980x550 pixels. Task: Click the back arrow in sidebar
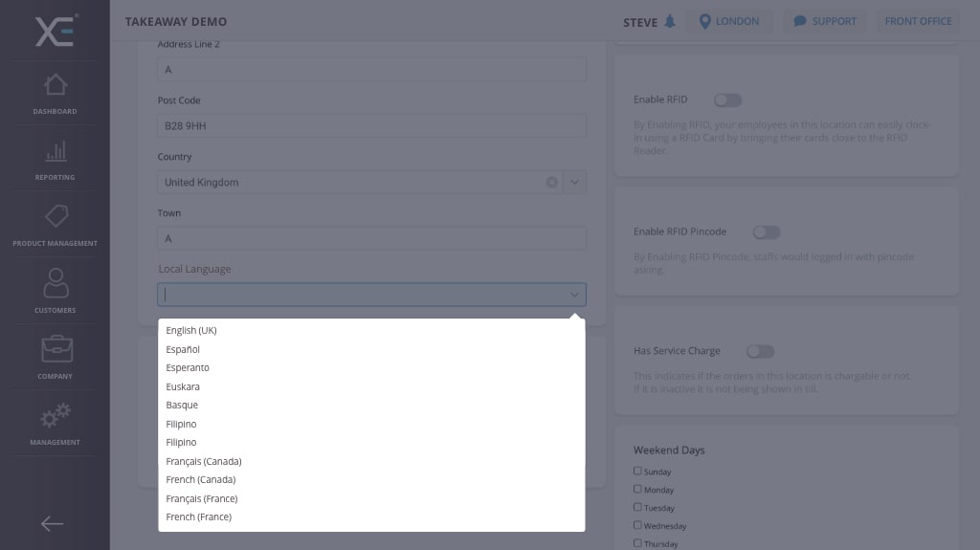tap(52, 523)
